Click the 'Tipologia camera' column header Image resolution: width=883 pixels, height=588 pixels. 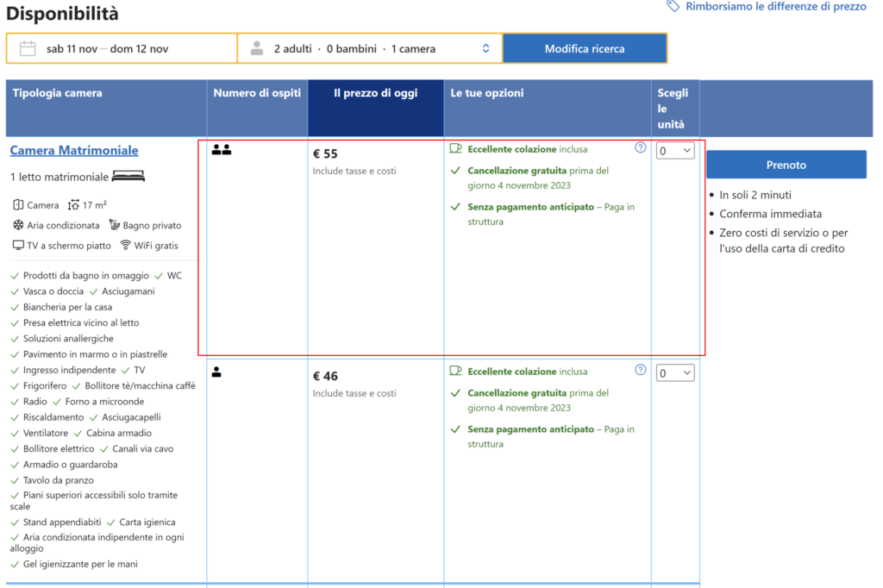pyautogui.click(x=57, y=93)
